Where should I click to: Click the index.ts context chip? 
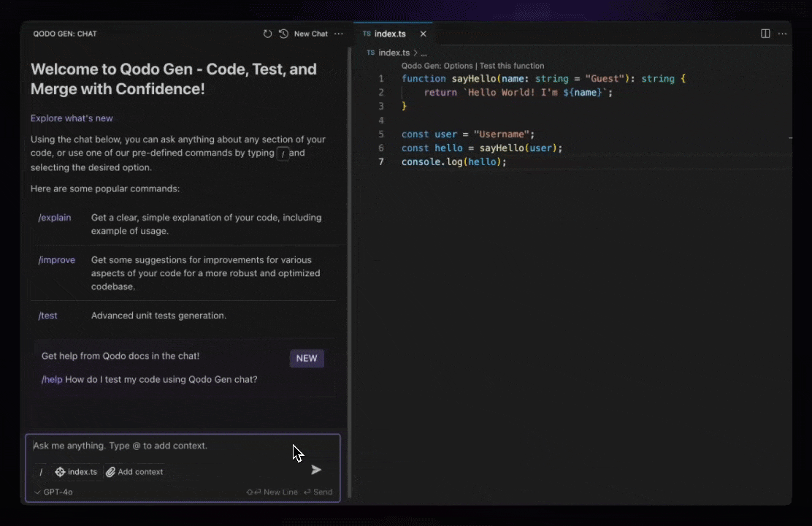(76, 472)
